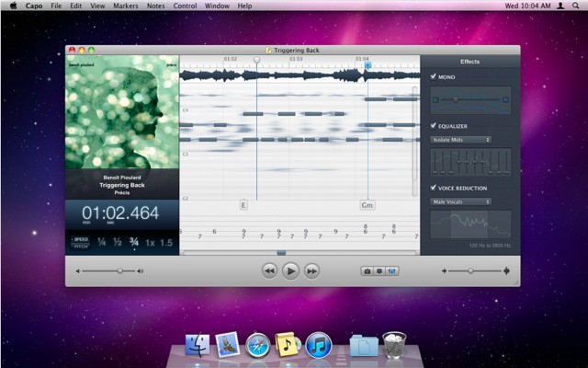
Task: Click the camera snapshot icon
Action: (x=367, y=271)
